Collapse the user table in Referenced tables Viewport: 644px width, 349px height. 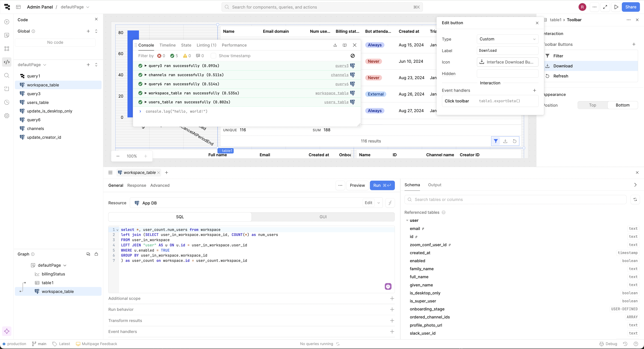click(407, 220)
